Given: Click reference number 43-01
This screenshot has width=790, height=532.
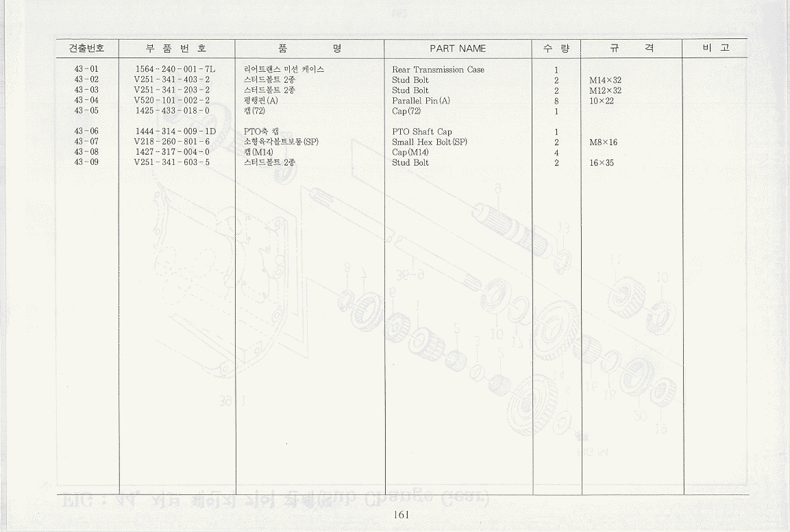Looking at the screenshot, I should 86,69.
